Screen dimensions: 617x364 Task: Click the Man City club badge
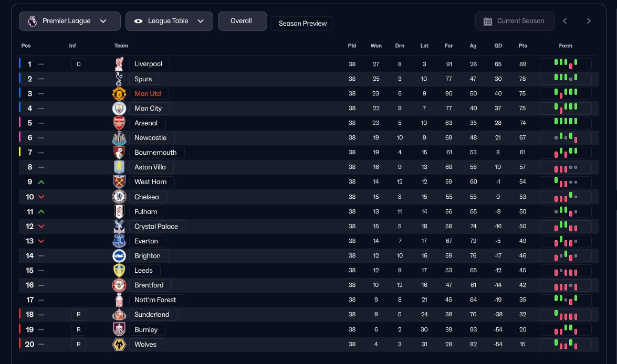(x=119, y=109)
